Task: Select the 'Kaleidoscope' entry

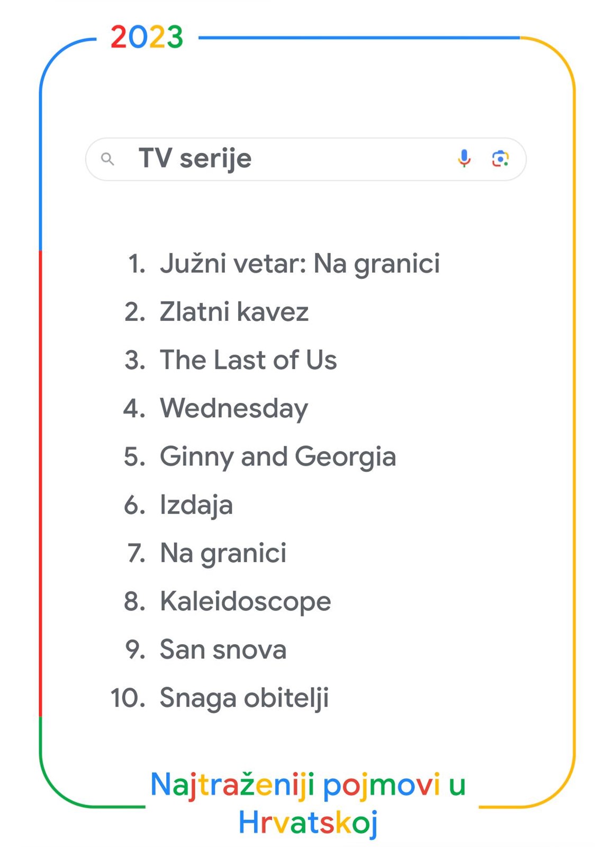Action: [x=246, y=602]
